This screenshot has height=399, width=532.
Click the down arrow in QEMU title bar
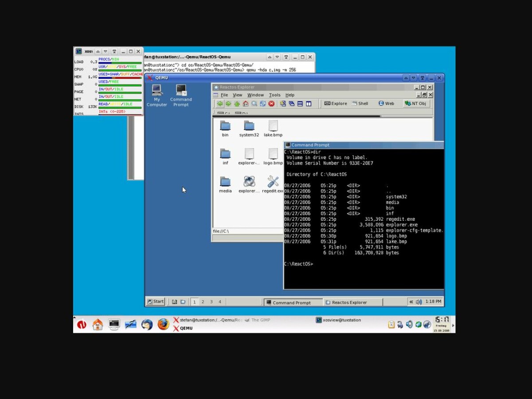click(x=414, y=78)
